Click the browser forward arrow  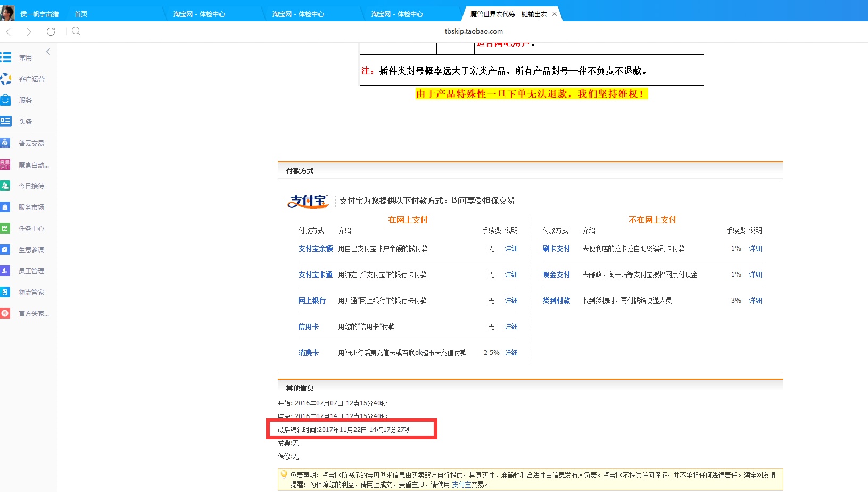click(29, 32)
